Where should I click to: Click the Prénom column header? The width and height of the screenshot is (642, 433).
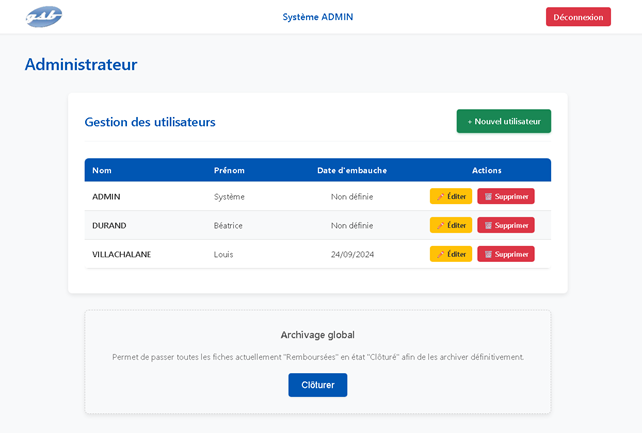tap(229, 170)
